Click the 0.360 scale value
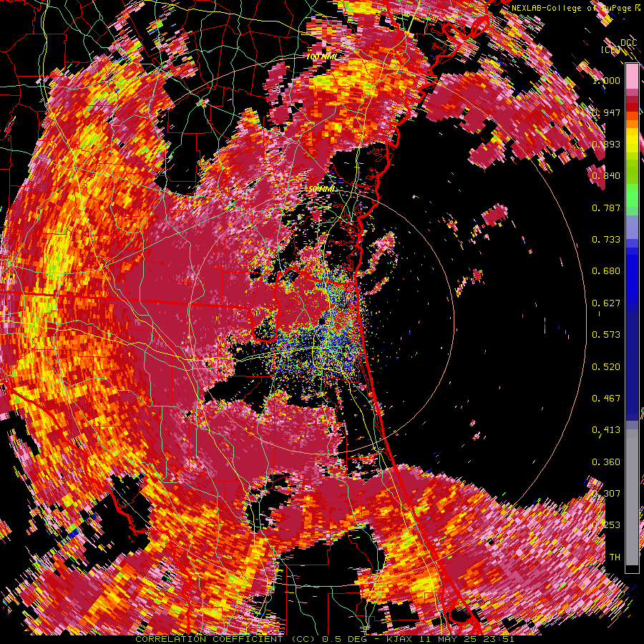644x644 pixels. click(x=606, y=462)
